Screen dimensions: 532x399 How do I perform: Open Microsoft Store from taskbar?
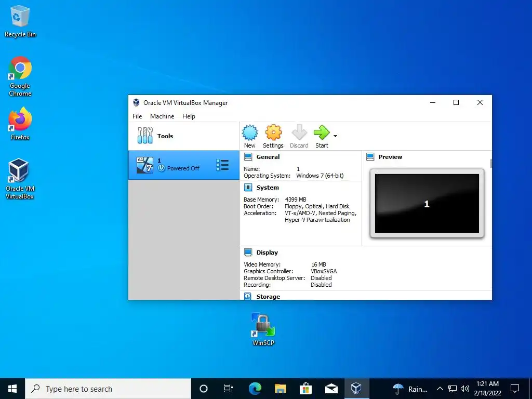point(305,389)
